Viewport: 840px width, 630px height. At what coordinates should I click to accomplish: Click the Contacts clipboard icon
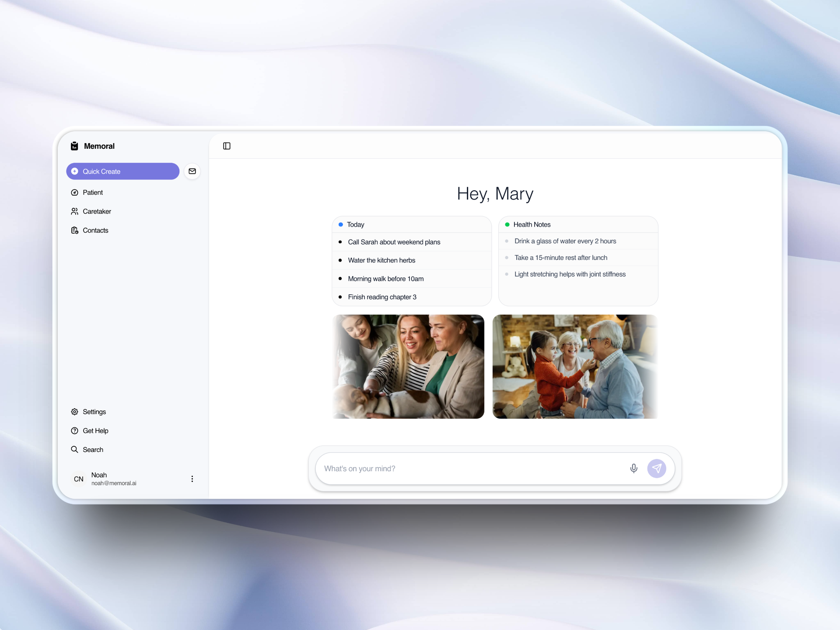coord(75,231)
